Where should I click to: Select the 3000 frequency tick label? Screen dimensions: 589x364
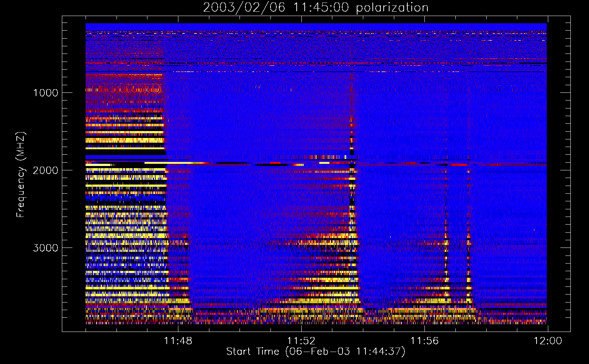click(x=46, y=248)
